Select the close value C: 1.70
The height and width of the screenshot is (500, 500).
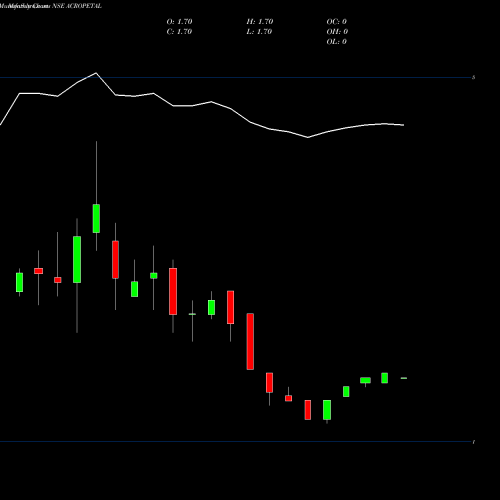(x=179, y=32)
